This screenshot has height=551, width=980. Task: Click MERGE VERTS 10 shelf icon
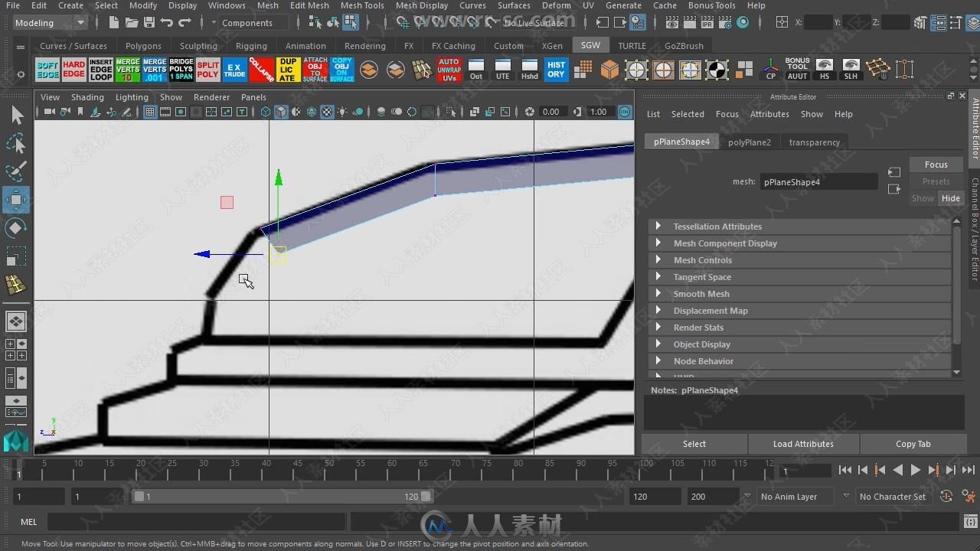[x=128, y=70]
